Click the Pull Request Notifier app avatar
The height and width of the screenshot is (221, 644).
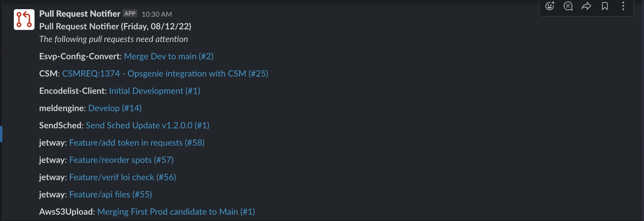pos(24,20)
